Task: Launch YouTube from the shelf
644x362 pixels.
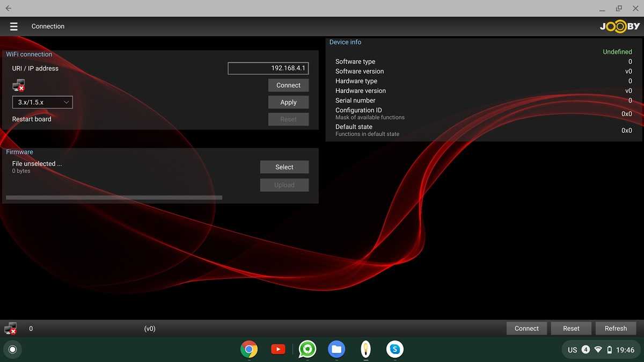Action: pos(278,350)
